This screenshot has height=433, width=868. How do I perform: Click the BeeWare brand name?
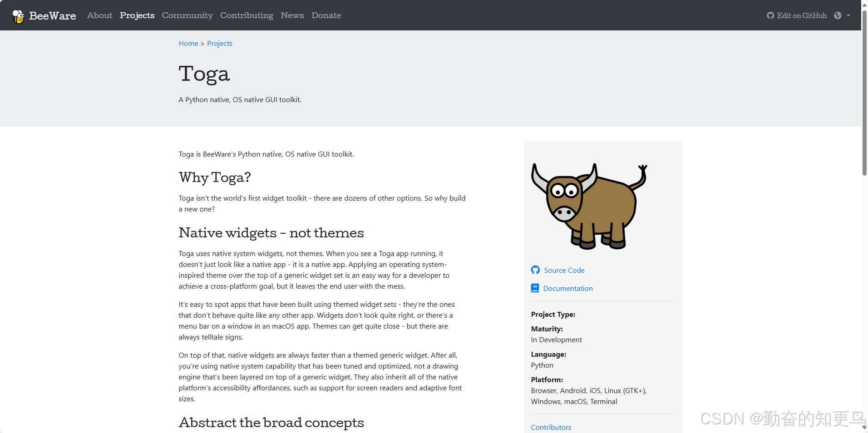click(53, 16)
